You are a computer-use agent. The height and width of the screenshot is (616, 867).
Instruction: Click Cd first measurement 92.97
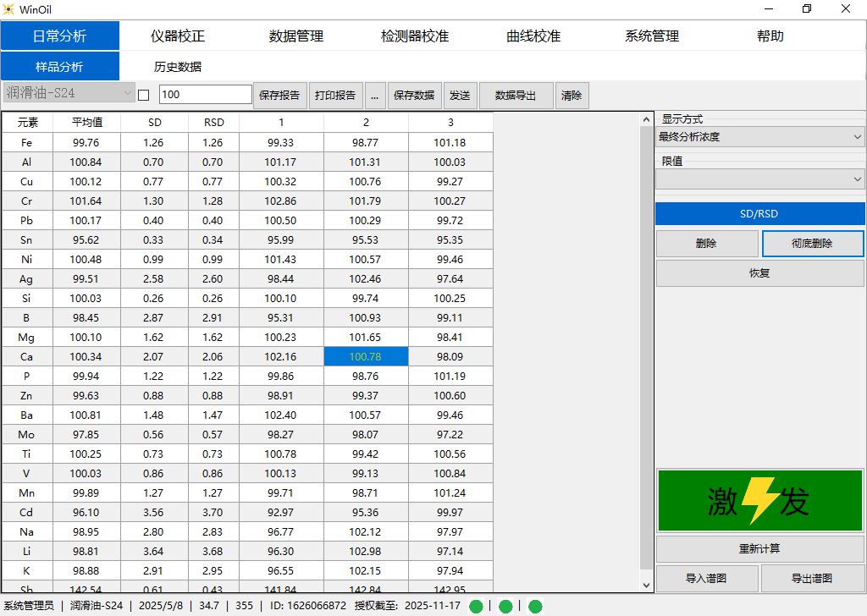pos(281,512)
